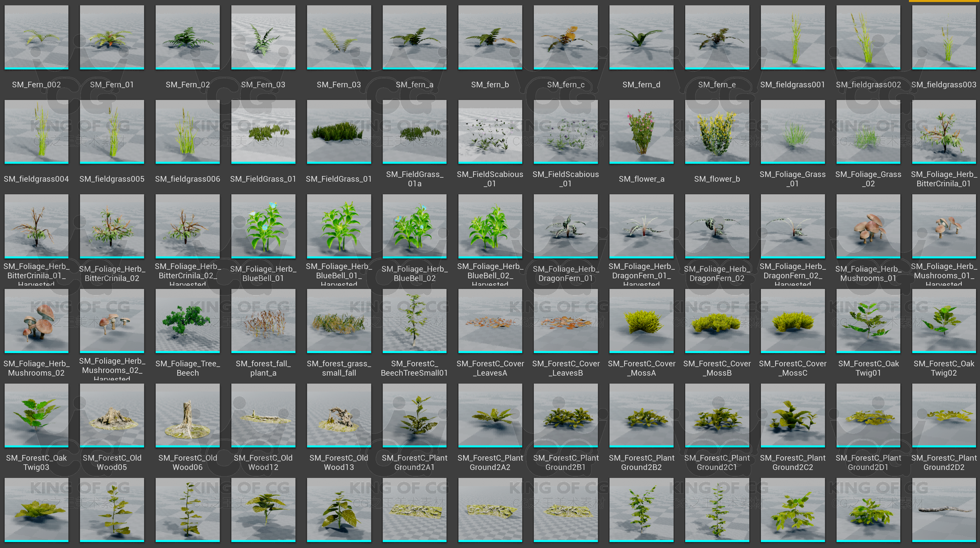Select the SM_Foliage_Herb_BlueBell_01 asset
The image size is (980, 548).
(x=263, y=226)
